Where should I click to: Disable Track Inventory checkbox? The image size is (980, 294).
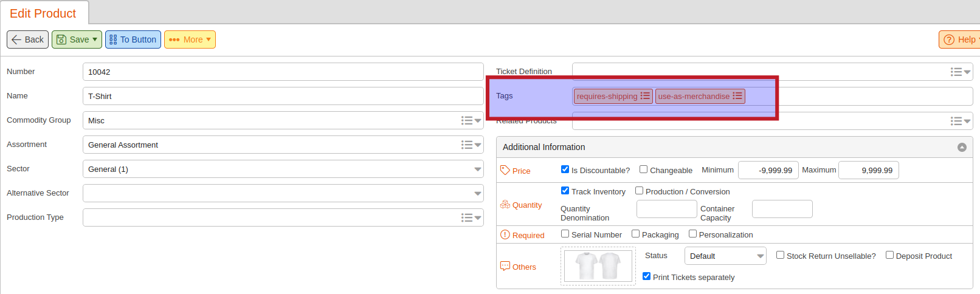click(x=565, y=191)
